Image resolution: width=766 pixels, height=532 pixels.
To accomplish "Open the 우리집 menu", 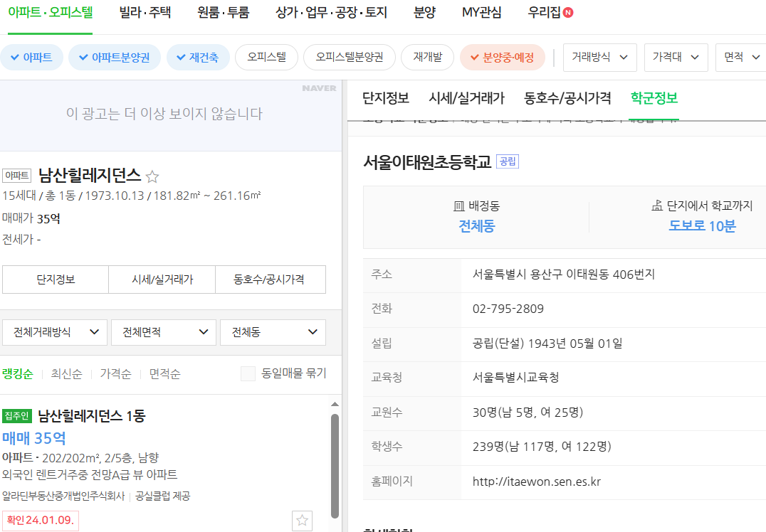I will click(x=544, y=13).
